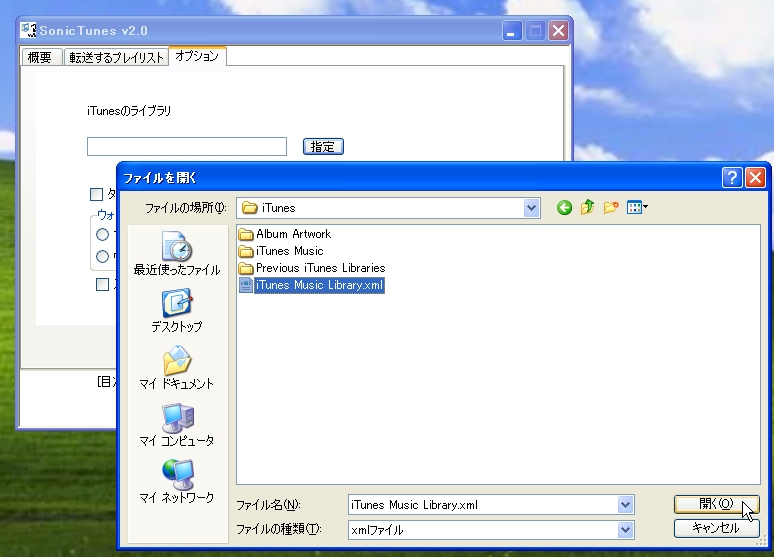Jump to Desktop (デスクトップ) location

pyautogui.click(x=177, y=311)
